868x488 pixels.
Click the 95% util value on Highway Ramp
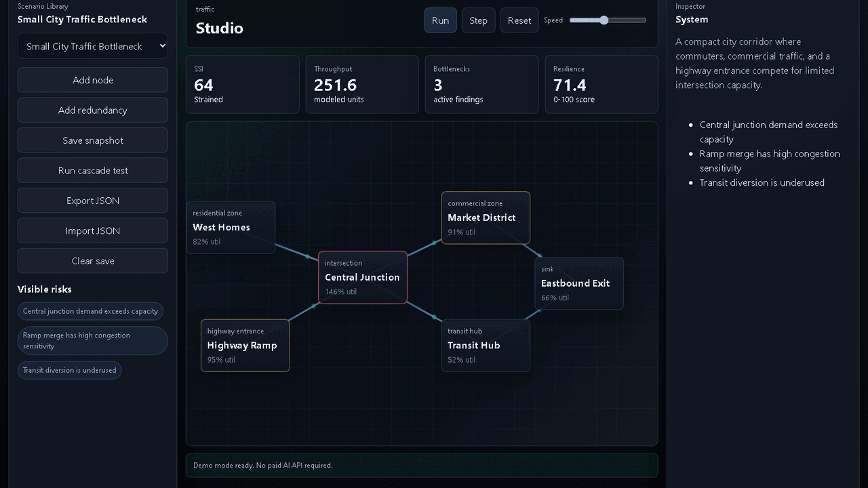(221, 360)
